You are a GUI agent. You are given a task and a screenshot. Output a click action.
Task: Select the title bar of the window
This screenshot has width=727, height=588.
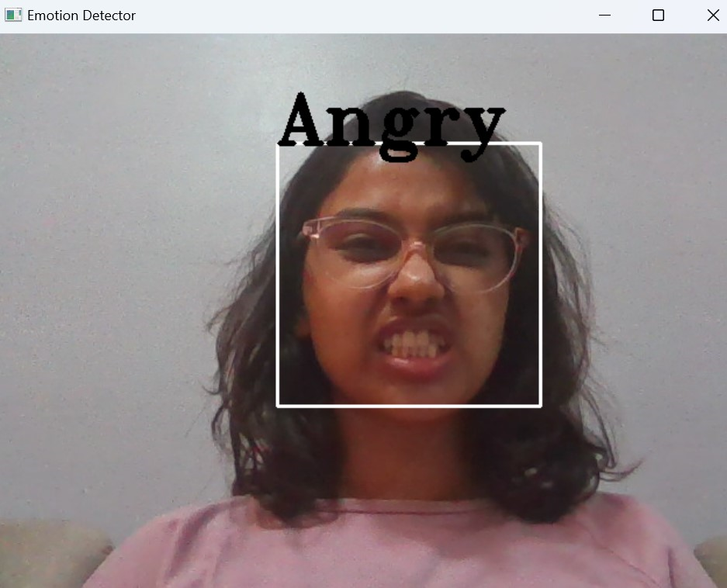tap(310, 15)
